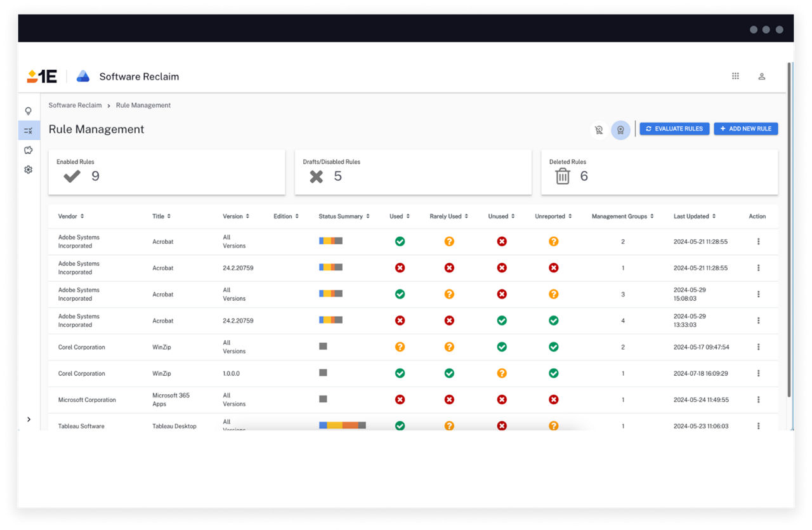This screenshot has height=530, width=812.
Task: Open the apps grid menu
Action: coord(735,76)
